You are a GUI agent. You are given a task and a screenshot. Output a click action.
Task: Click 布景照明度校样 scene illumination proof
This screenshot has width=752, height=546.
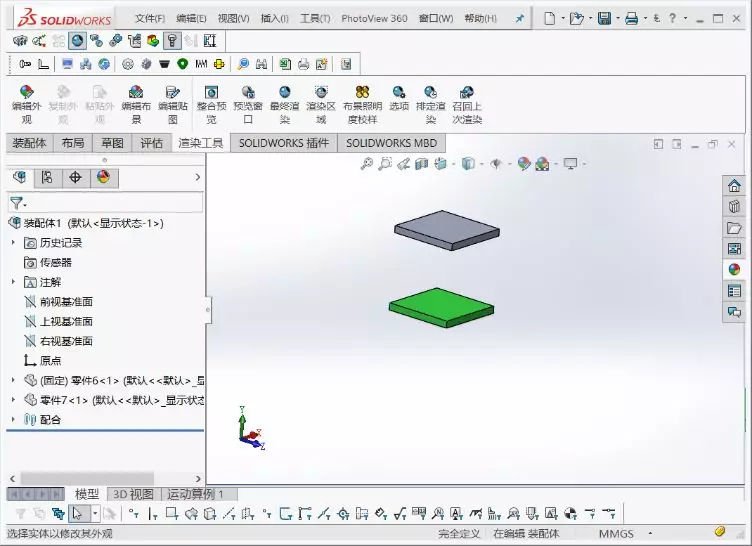(x=363, y=105)
